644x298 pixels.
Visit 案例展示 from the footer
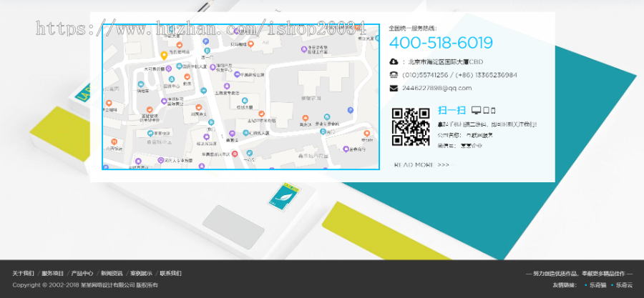[141, 274]
